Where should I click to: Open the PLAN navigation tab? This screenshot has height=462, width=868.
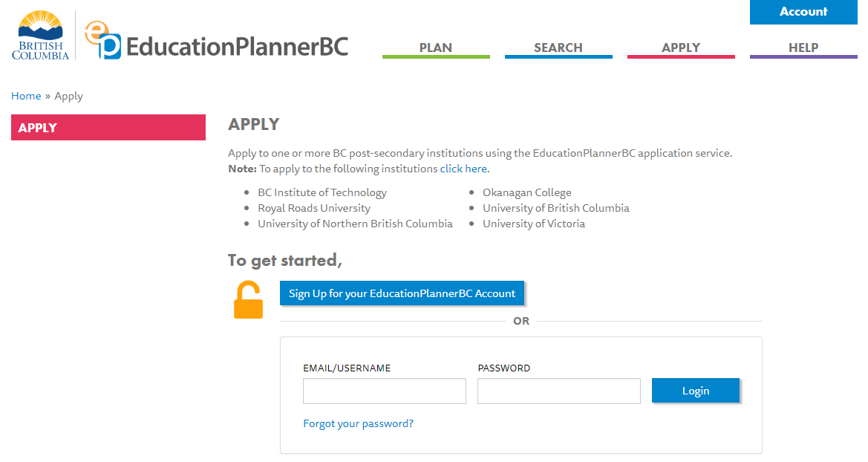(435, 48)
